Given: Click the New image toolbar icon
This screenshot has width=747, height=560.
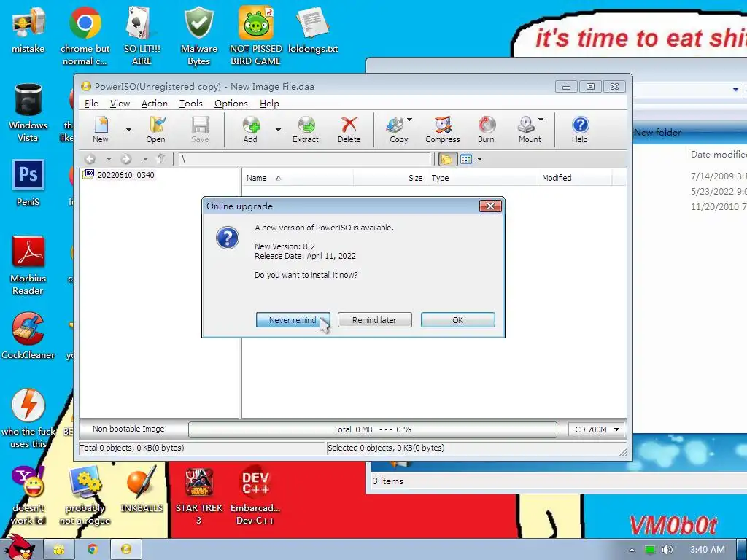Looking at the screenshot, I should (x=101, y=129).
